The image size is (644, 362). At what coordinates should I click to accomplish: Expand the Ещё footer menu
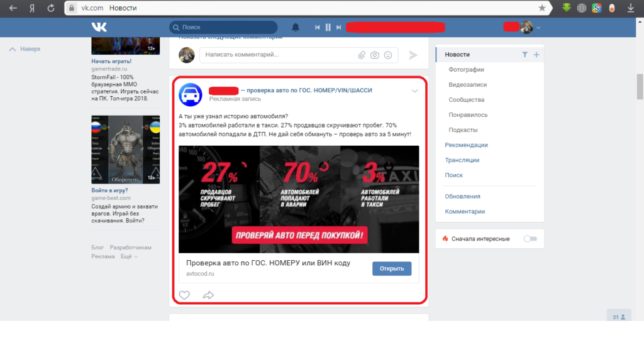pyautogui.click(x=128, y=256)
